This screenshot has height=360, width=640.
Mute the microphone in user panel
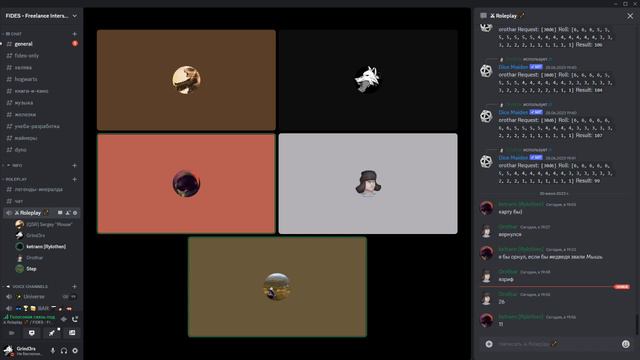53,351
